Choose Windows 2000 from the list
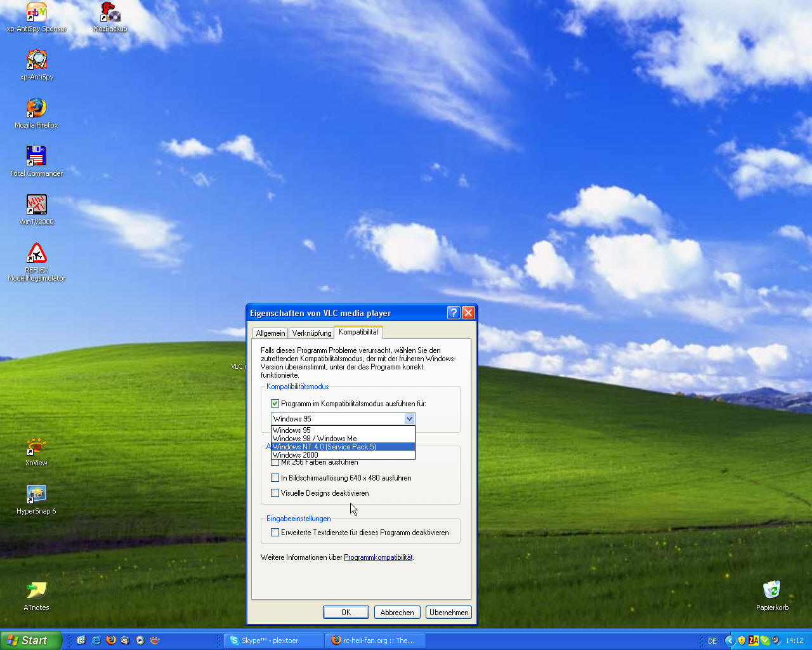812x650 pixels. tap(296, 455)
